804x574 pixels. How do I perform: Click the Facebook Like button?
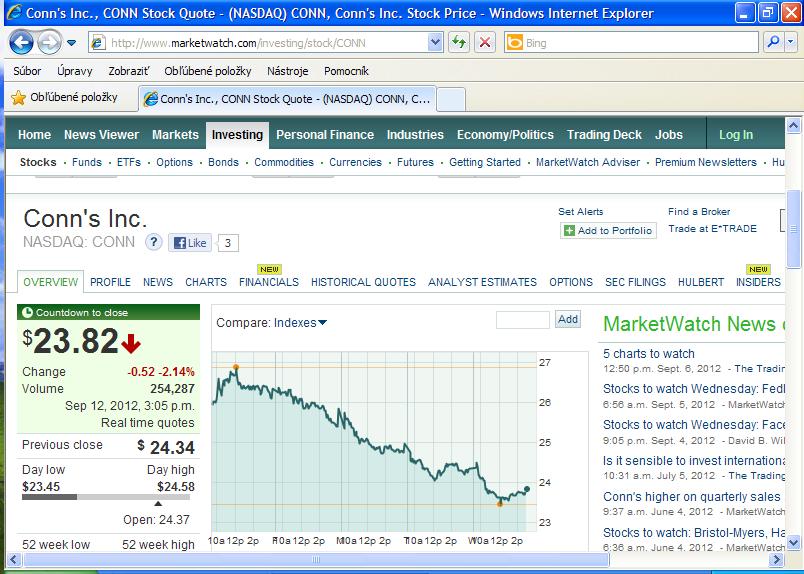pyautogui.click(x=190, y=243)
